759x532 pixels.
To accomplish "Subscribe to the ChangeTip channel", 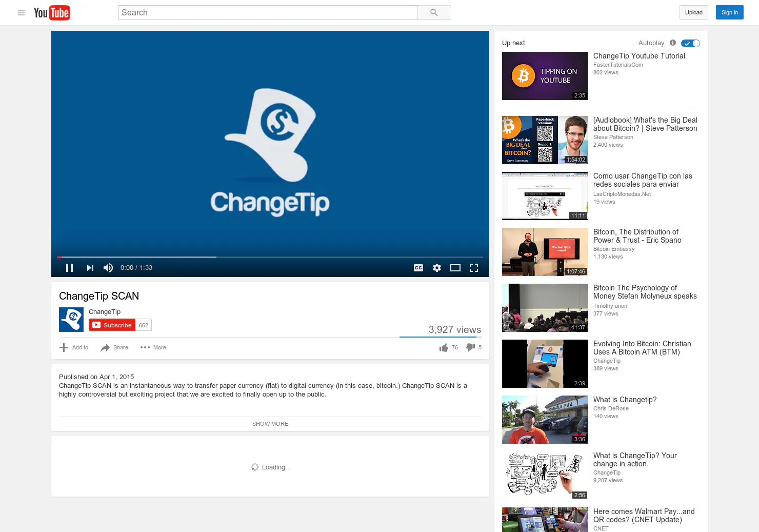I will tap(112, 325).
